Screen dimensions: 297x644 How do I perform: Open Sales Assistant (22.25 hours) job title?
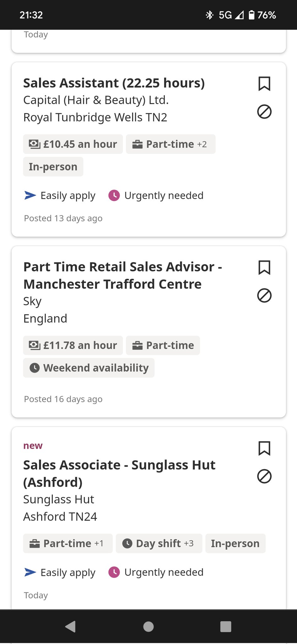[114, 83]
